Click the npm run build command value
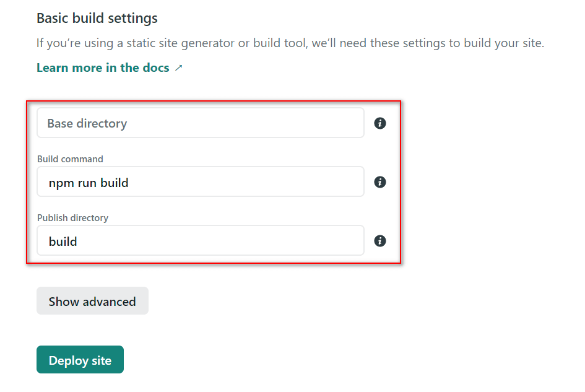The width and height of the screenshot is (585, 392). click(88, 182)
